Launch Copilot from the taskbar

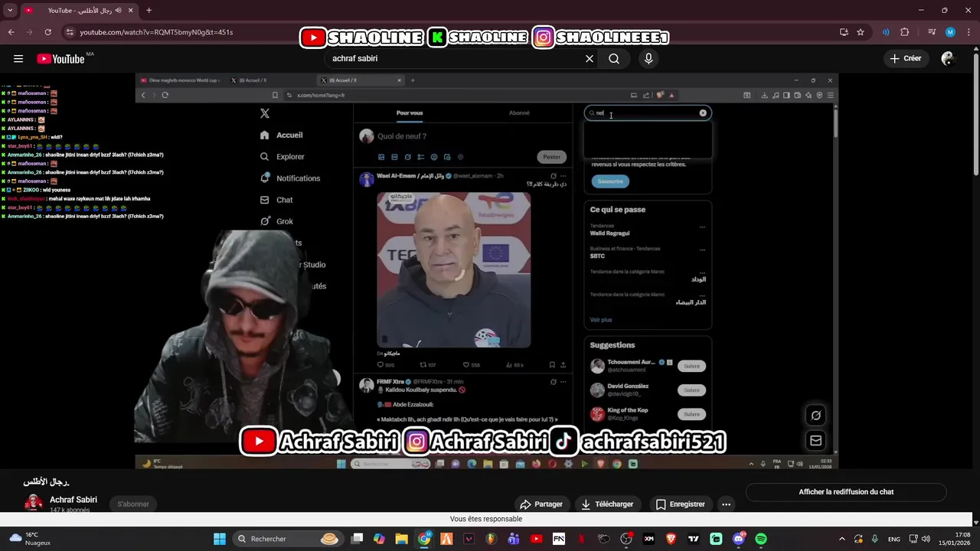click(379, 539)
